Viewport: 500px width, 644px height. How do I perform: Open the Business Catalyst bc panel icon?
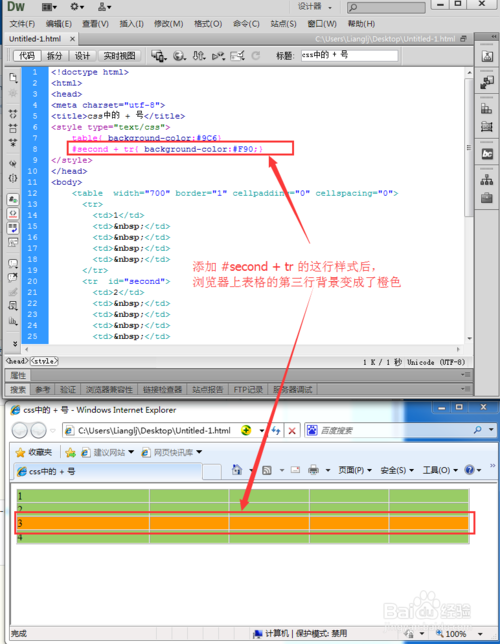coord(487,154)
